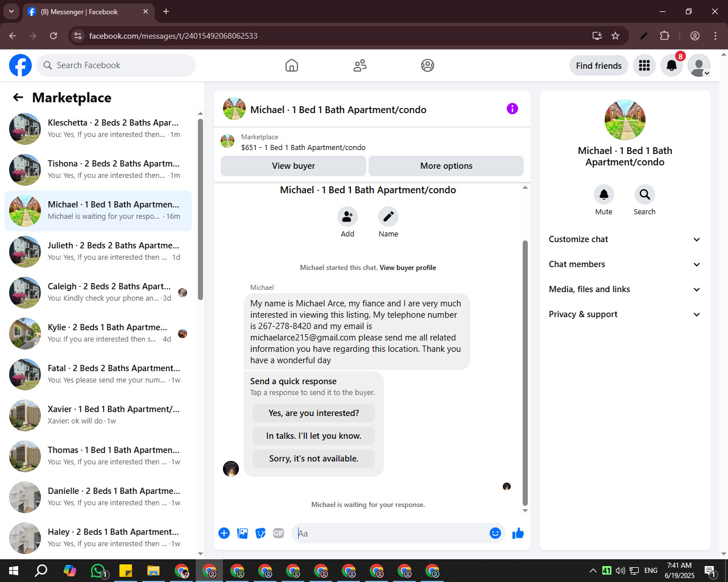The height and width of the screenshot is (582, 728).
Task: Open the Groups icon in top navigation
Action: pyautogui.click(x=428, y=65)
